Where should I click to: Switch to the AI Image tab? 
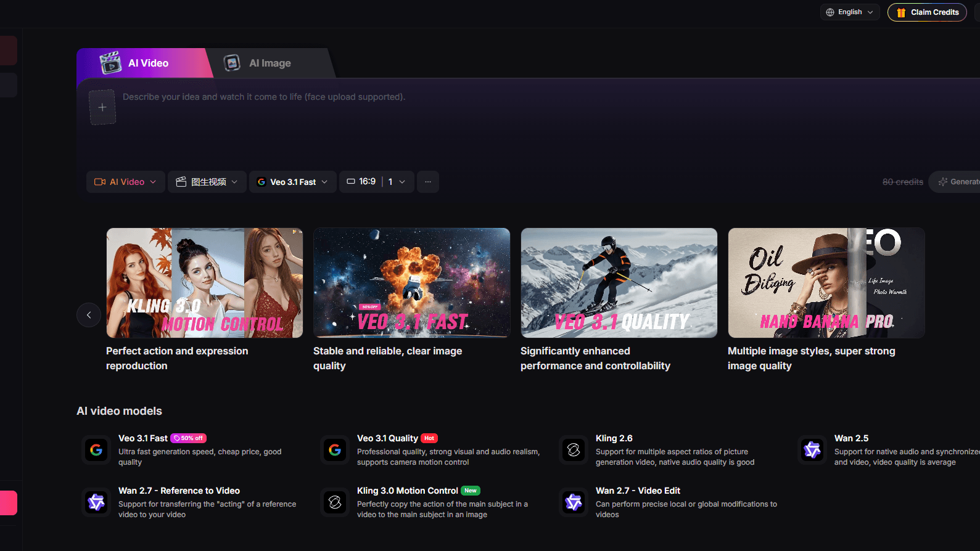tap(270, 63)
